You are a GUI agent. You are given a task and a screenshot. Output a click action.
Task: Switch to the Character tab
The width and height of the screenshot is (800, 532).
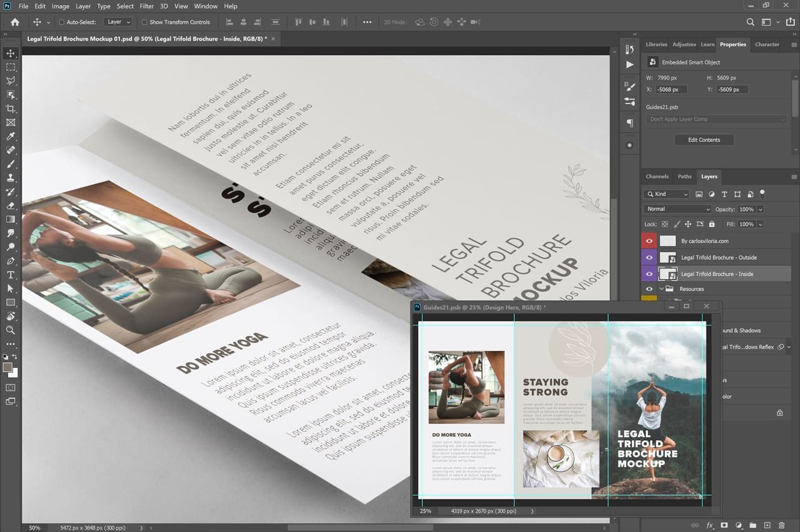tap(767, 44)
